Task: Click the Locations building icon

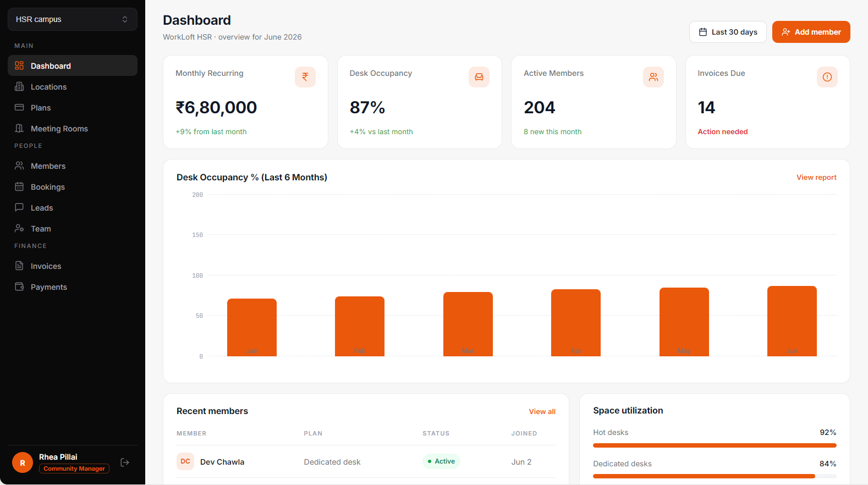Action: (x=19, y=86)
